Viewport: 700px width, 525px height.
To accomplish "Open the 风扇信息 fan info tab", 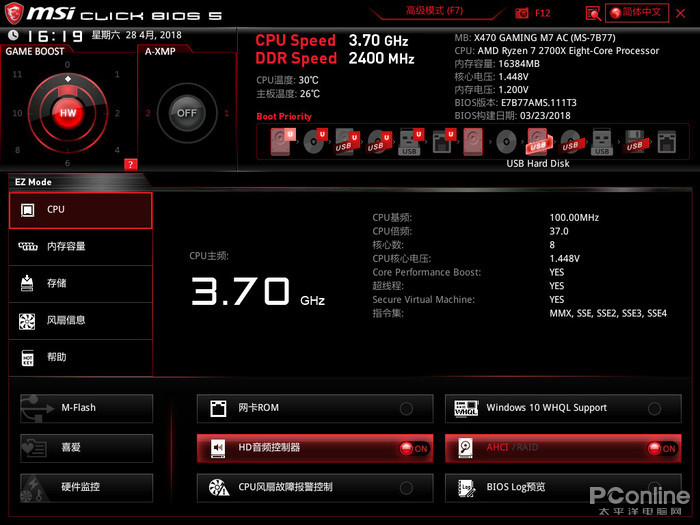I will click(x=80, y=321).
